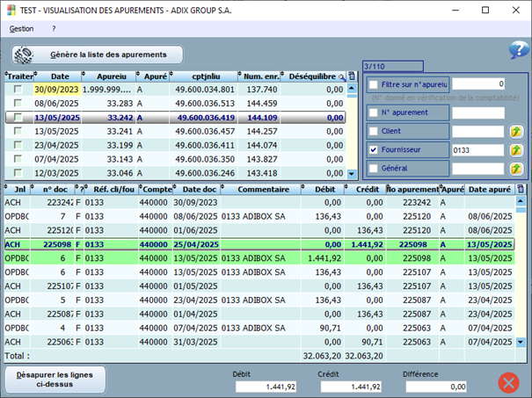532x398 pixels.
Task: Click the trash icon atop the lower table
Action: (520, 189)
